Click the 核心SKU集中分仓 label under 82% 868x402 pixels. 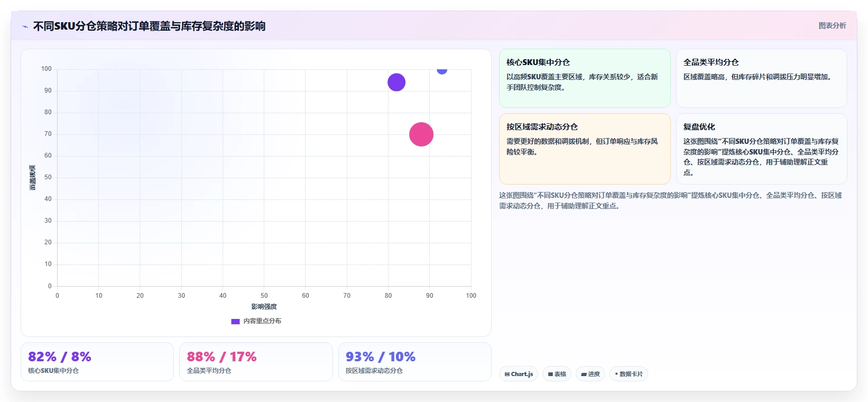(x=53, y=371)
